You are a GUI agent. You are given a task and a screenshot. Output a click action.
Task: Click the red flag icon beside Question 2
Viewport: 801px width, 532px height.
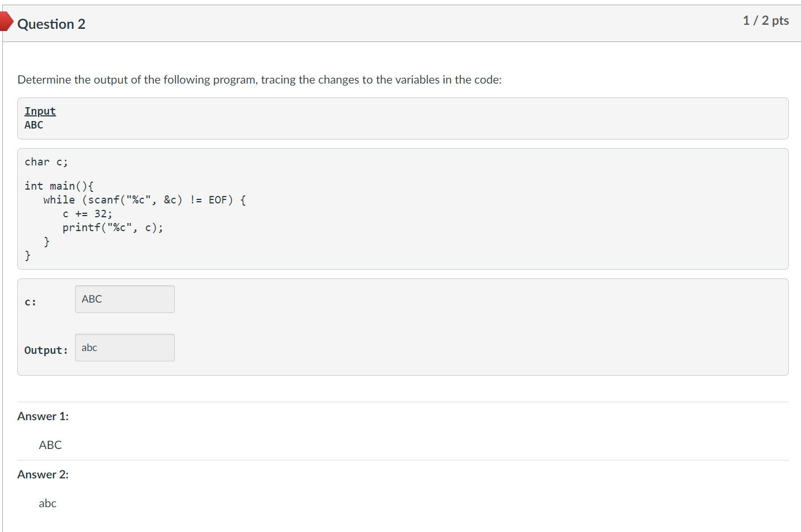click(x=6, y=21)
